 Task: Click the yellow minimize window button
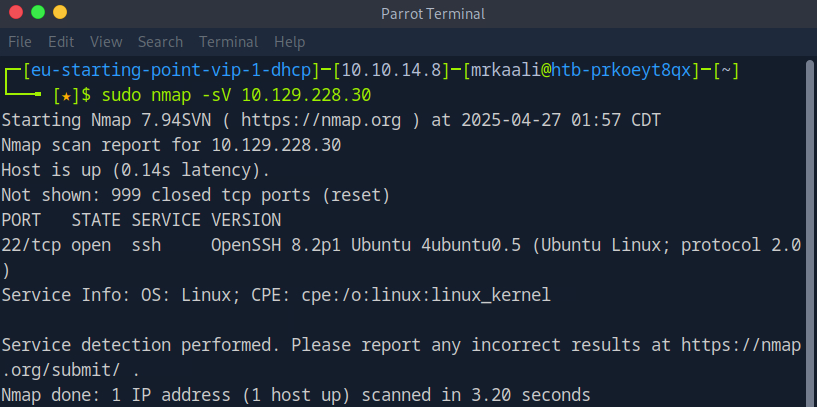point(38,13)
